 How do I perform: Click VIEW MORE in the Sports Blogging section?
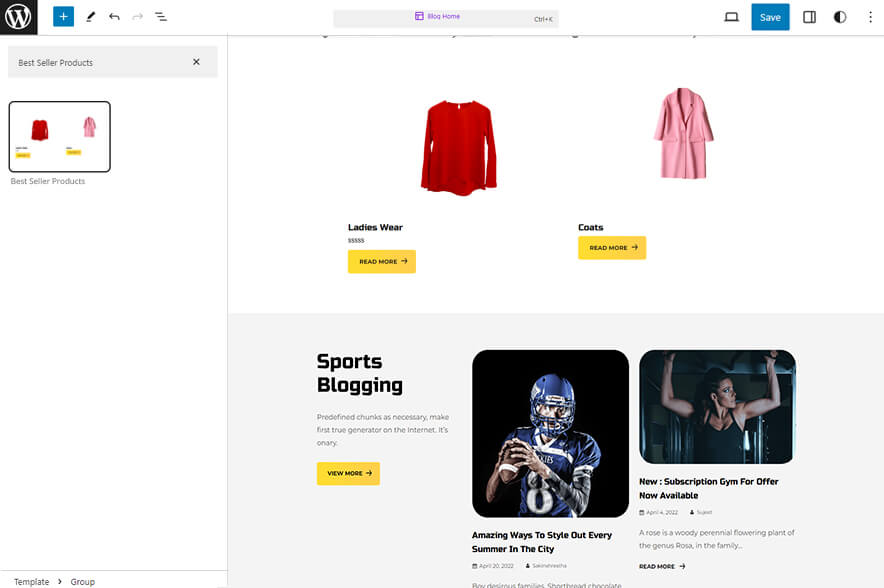348,473
